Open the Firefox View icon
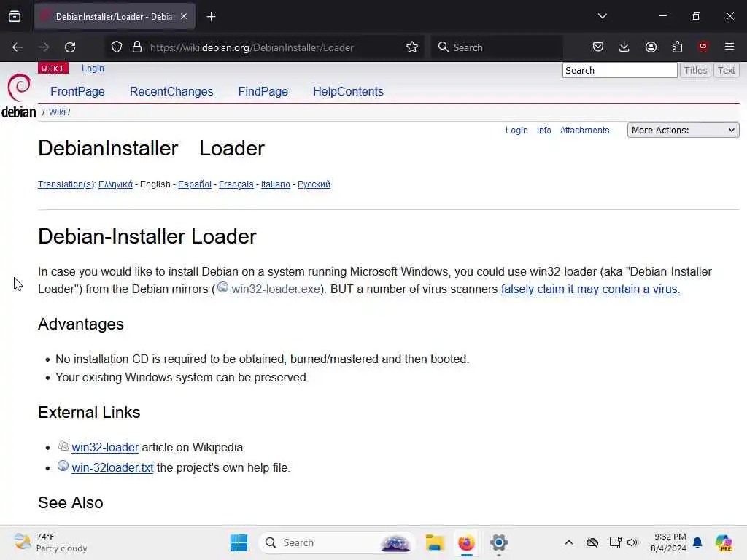 [x=15, y=17]
